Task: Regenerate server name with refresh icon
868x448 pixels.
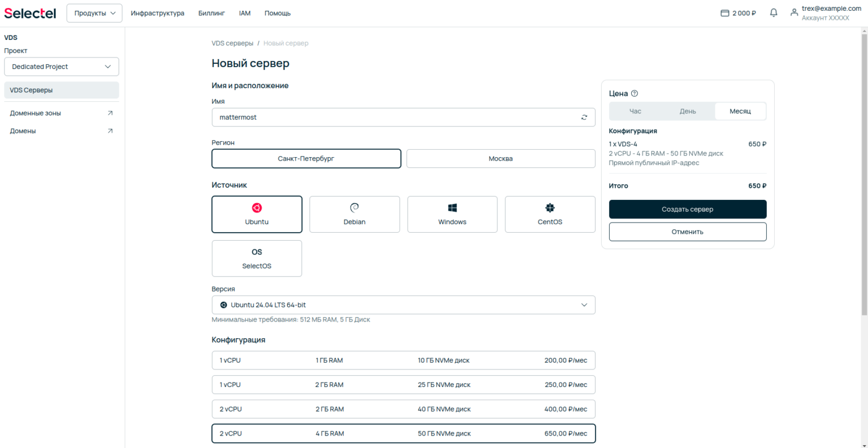Action: (x=584, y=117)
